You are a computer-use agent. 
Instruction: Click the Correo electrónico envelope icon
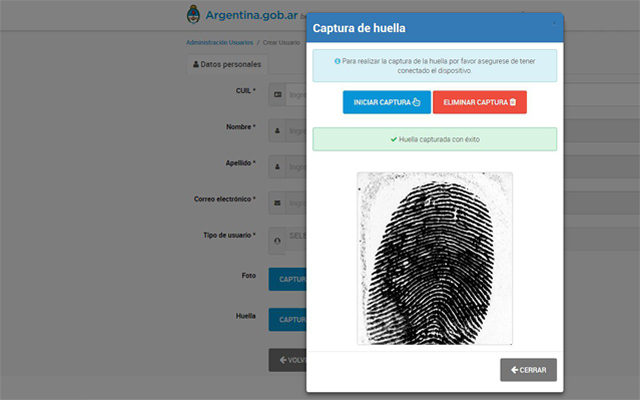277,203
